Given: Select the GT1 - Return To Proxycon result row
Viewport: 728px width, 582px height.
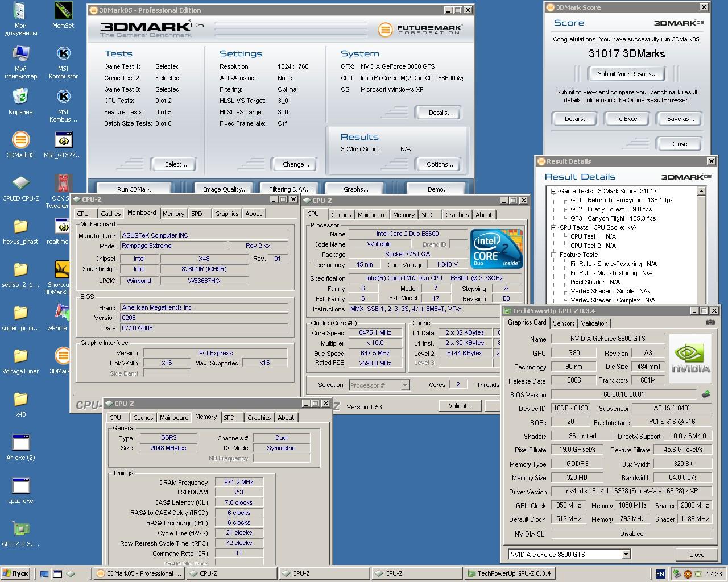Looking at the screenshot, I should click(622, 200).
